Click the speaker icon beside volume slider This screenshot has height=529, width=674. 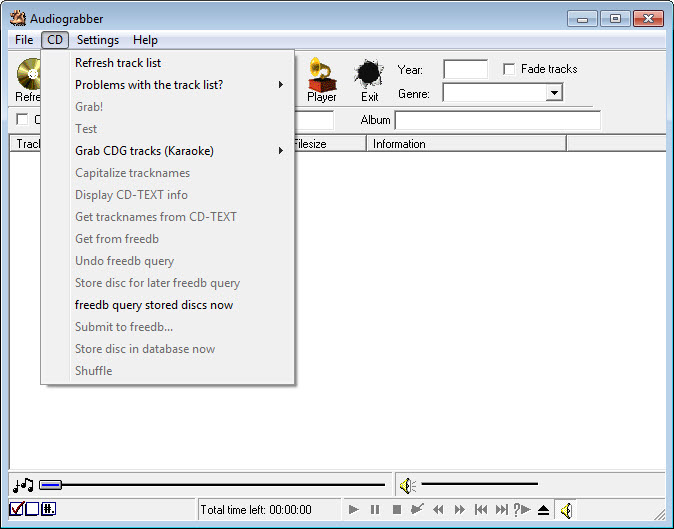pos(407,486)
